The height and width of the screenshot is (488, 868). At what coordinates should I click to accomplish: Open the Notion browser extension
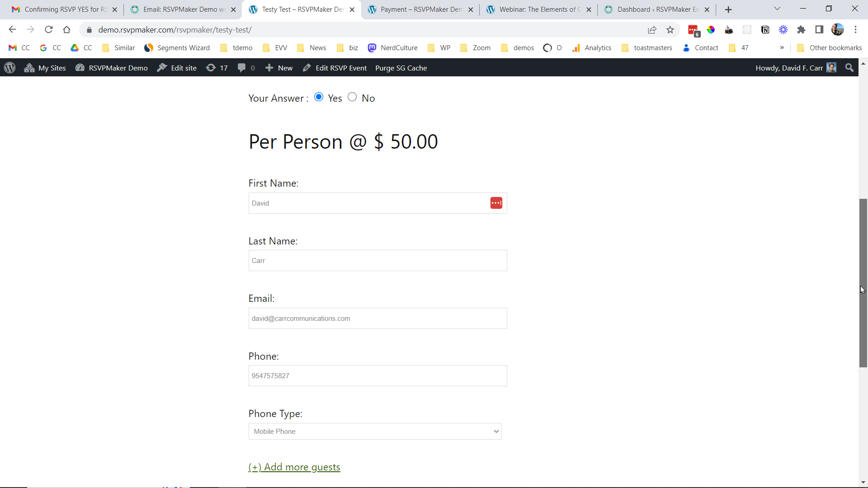[765, 29]
